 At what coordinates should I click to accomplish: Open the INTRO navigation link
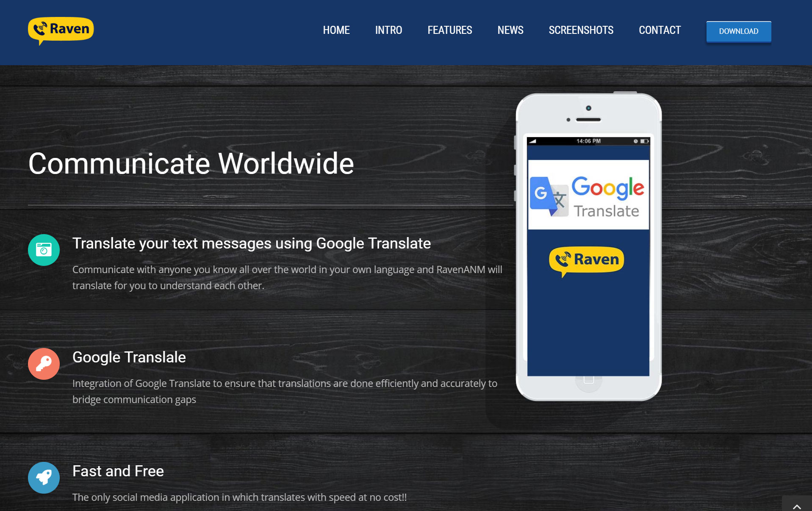click(388, 30)
